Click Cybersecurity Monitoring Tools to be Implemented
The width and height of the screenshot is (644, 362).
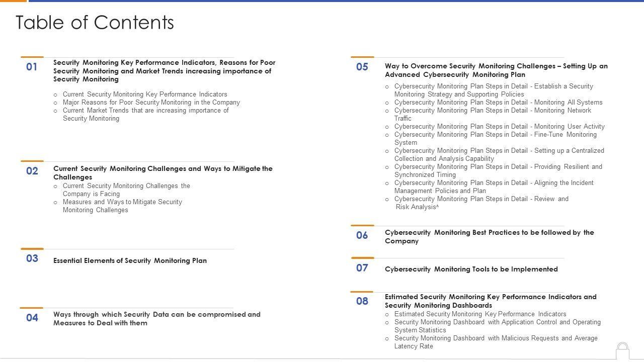471,269
